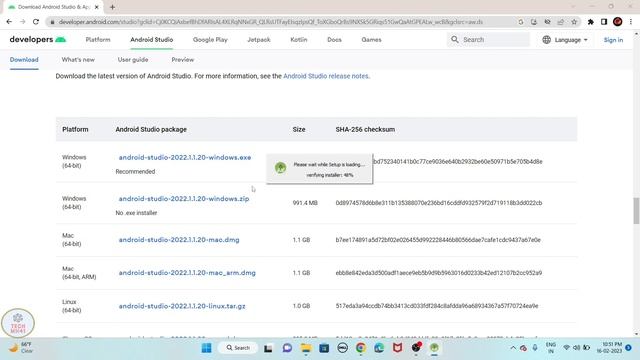Click the 991.4 MB size cell
The width and height of the screenshot is (640, 360).
[305, 203]
